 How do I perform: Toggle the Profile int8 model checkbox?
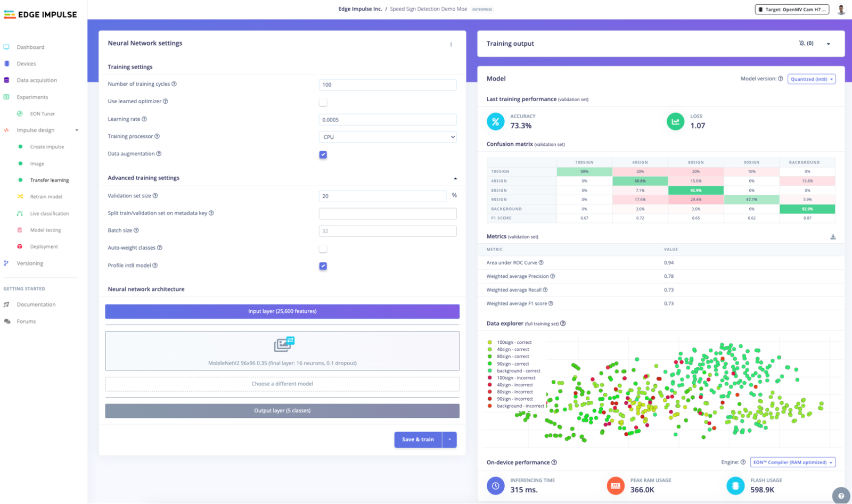click(323, 266)
